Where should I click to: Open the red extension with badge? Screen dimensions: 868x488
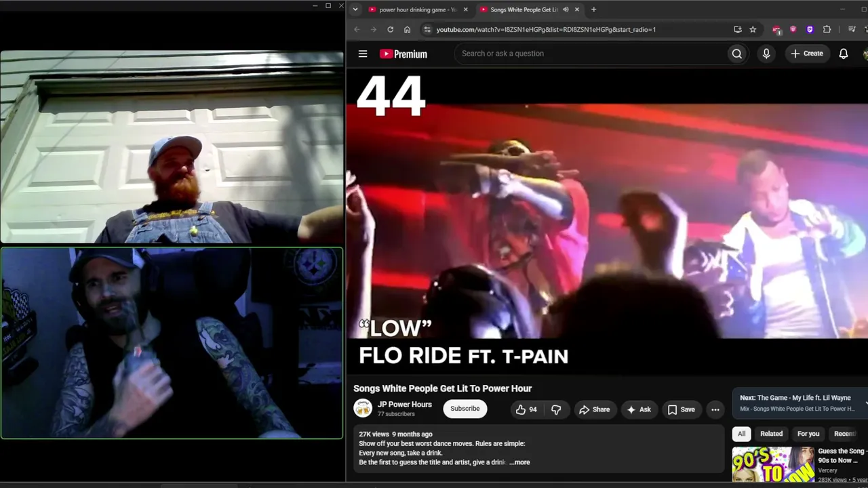click(776, 29)
